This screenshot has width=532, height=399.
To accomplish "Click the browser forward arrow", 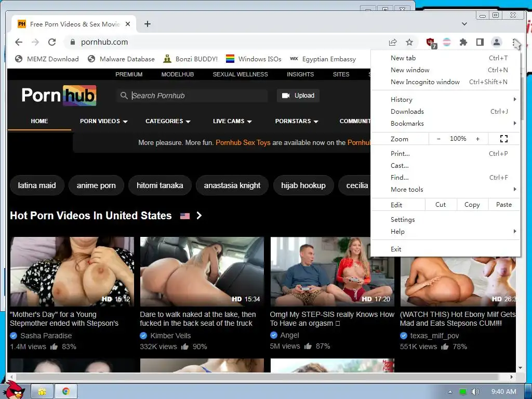I will pyautogui.click(x=35, y=42).
